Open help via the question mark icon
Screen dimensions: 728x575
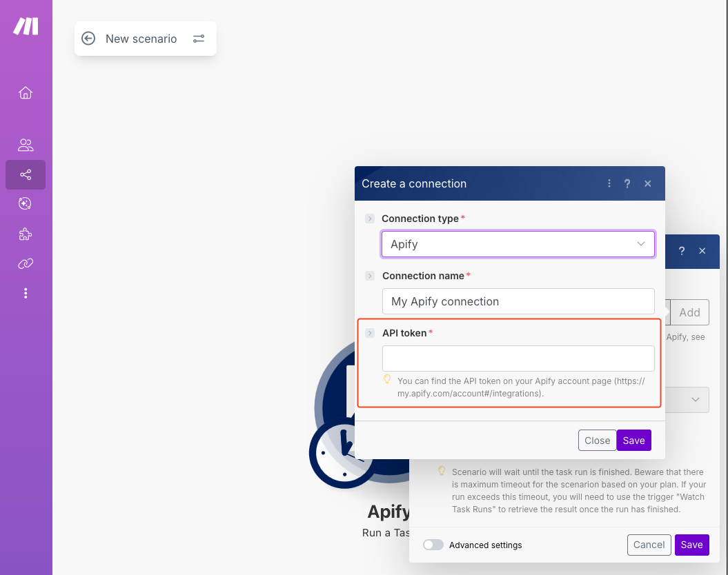tap(627, 183)
